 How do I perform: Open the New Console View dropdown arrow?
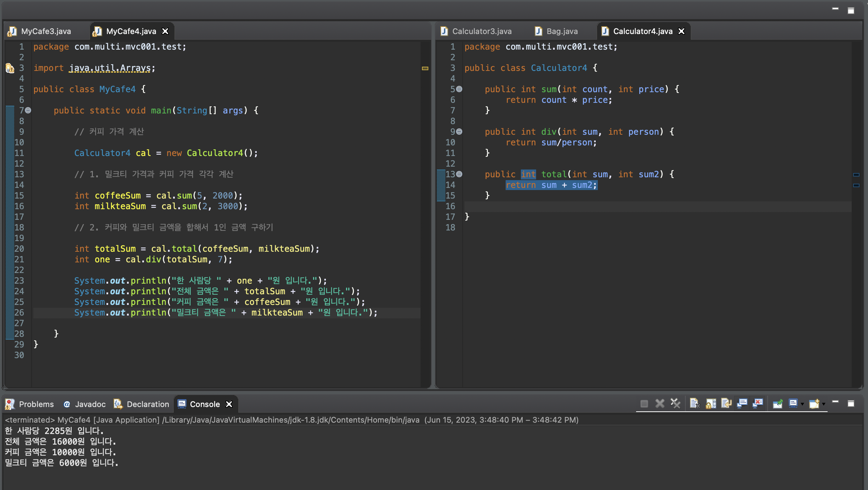coord(824,404)
